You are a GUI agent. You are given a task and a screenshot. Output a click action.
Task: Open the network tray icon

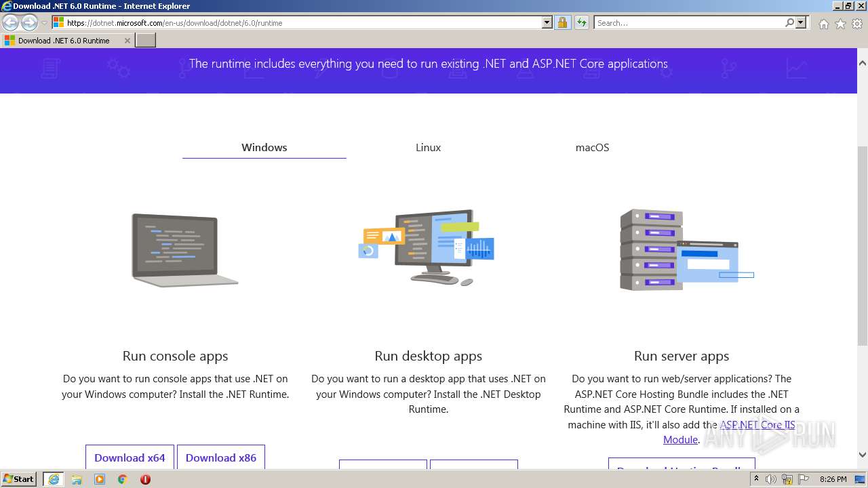[787, 479]
